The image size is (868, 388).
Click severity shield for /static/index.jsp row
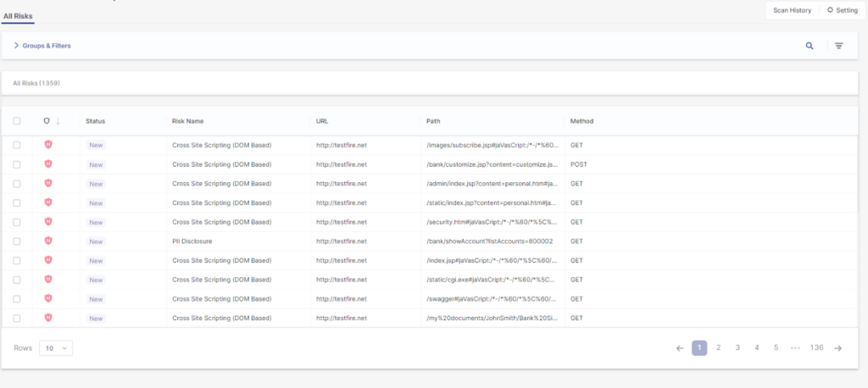(48, 202)
